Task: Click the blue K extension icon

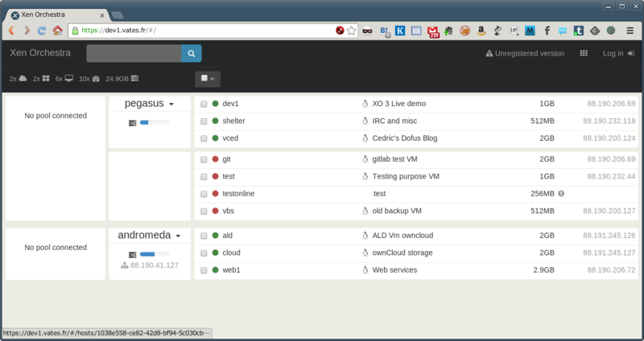Action: point(400,31)
